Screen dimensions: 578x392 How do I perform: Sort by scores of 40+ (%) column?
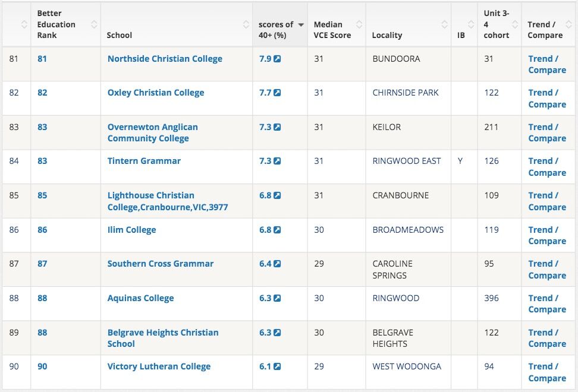(x=280, y=24)
